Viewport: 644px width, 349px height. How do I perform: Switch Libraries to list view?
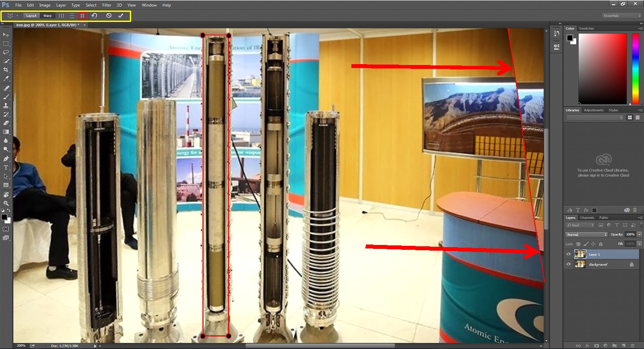coord(637,117)
